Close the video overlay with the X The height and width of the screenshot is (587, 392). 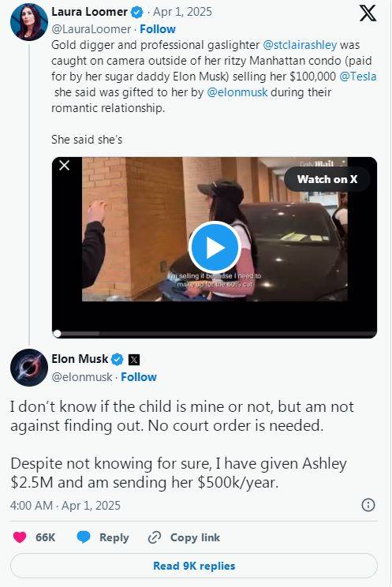click(65, 165)
